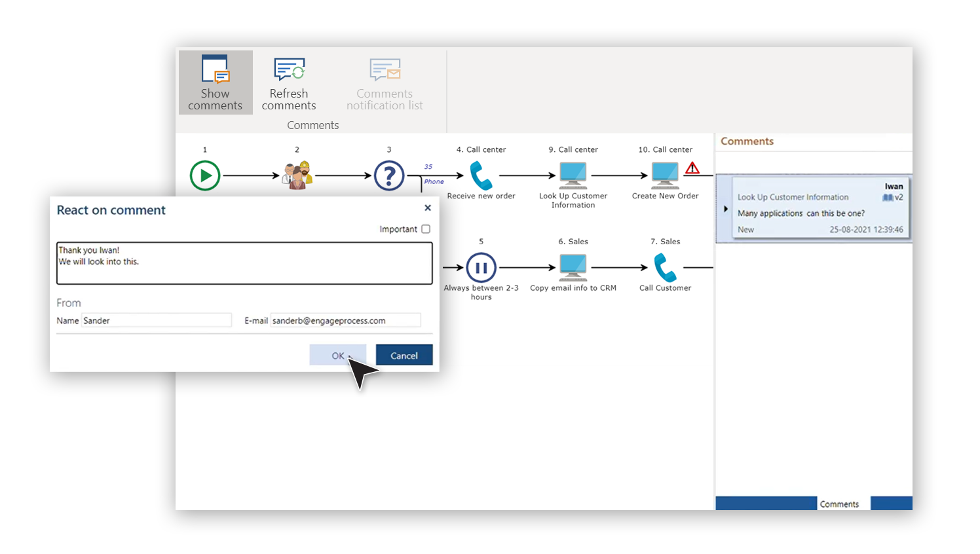Enable the Important checkbox
980x554 pixels.
pyautogui.click(x=426, y=229)
